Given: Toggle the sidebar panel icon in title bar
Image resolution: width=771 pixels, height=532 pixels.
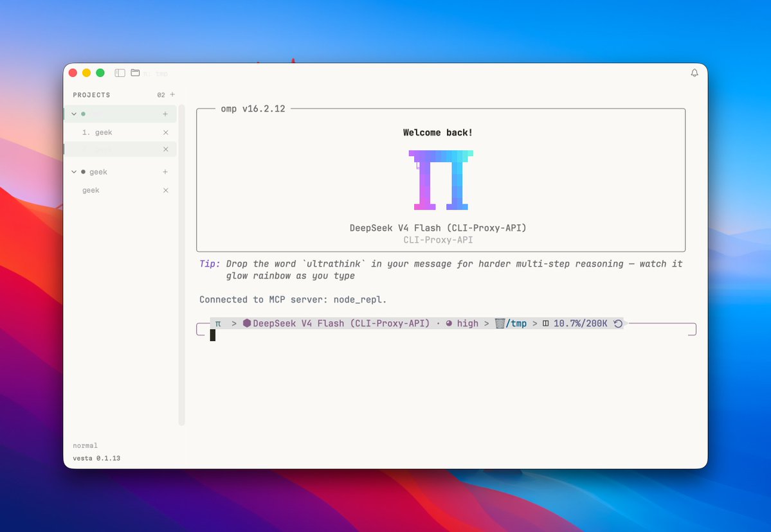Looking at the screenshot, I should tap(120, 73).
